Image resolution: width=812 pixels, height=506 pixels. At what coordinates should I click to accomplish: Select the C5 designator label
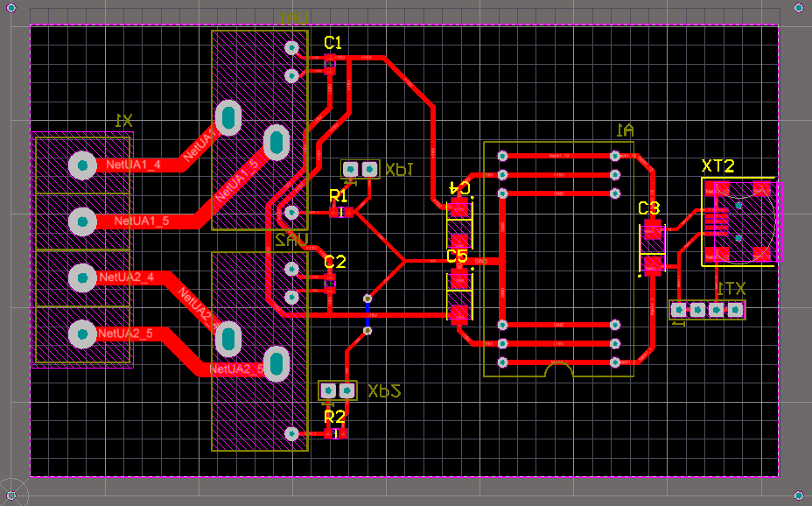tap(457, 257)
